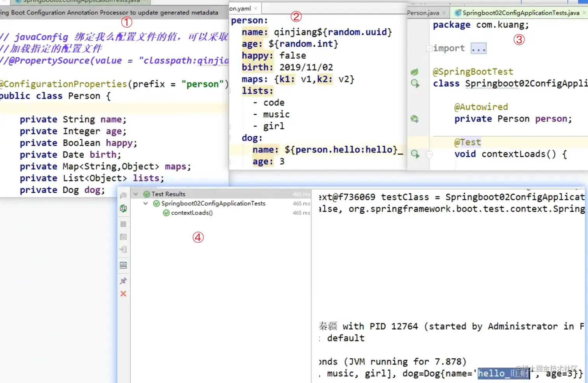
Task: Click the "default" line in console output
Action: pyautogui.click(x=346, y=338)
